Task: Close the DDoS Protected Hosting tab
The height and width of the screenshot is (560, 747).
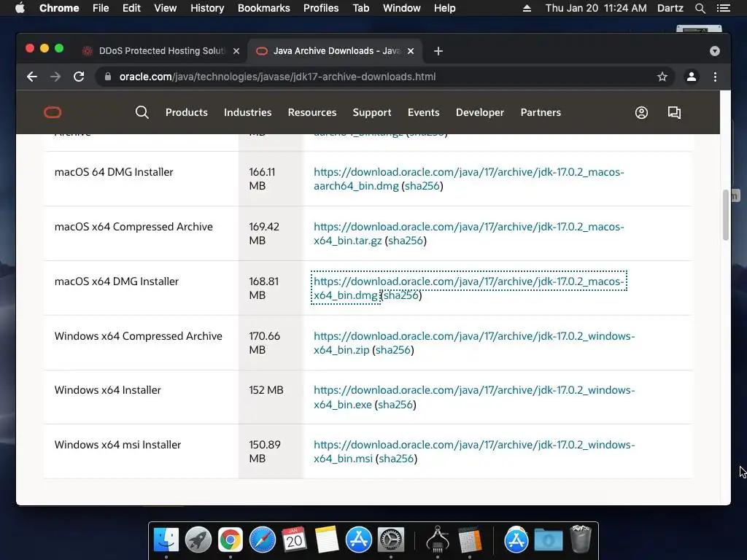Action: 236,51
